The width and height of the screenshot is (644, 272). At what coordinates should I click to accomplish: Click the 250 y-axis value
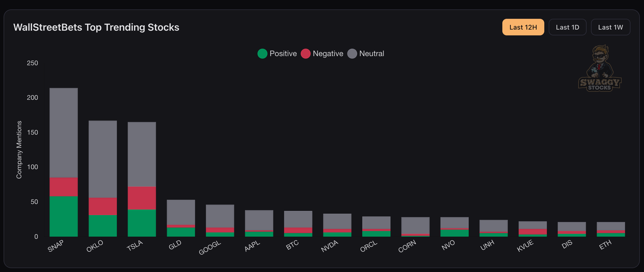click(32, 63)
